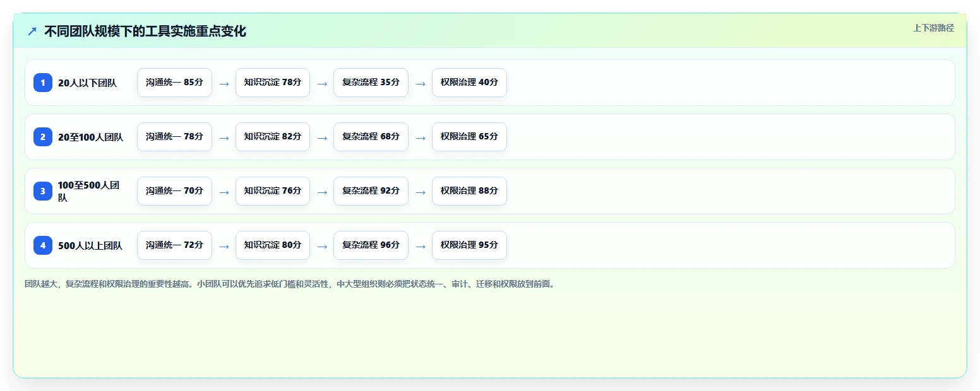Image resolution: width=980 pixels, height=391 pixels.
Task: Click the footnote text starting with 团队越大
Action: (x=290, y=284)
